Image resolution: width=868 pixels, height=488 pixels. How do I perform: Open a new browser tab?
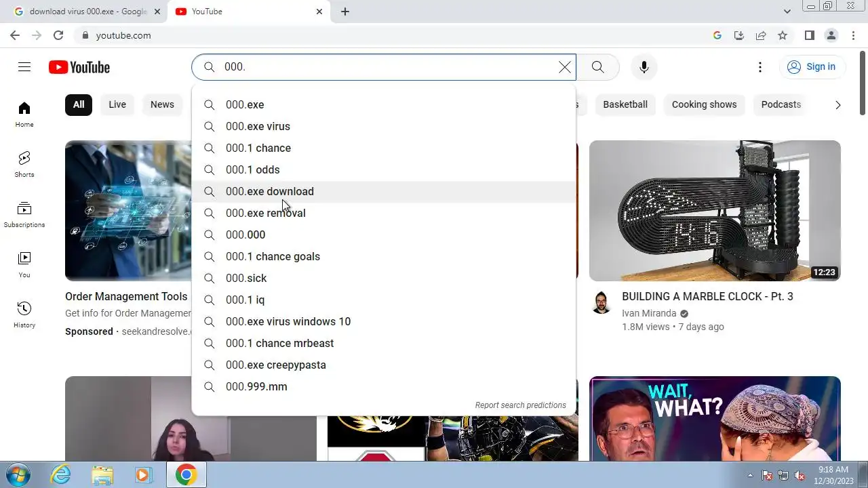345,12
